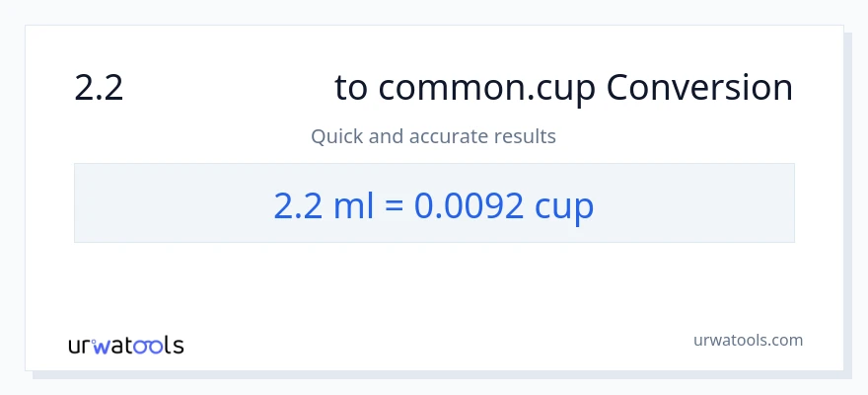Screen dimensions: 868x395
Task: Click the word "Quick" in the subtitle
Action: [x=336, y=136]
